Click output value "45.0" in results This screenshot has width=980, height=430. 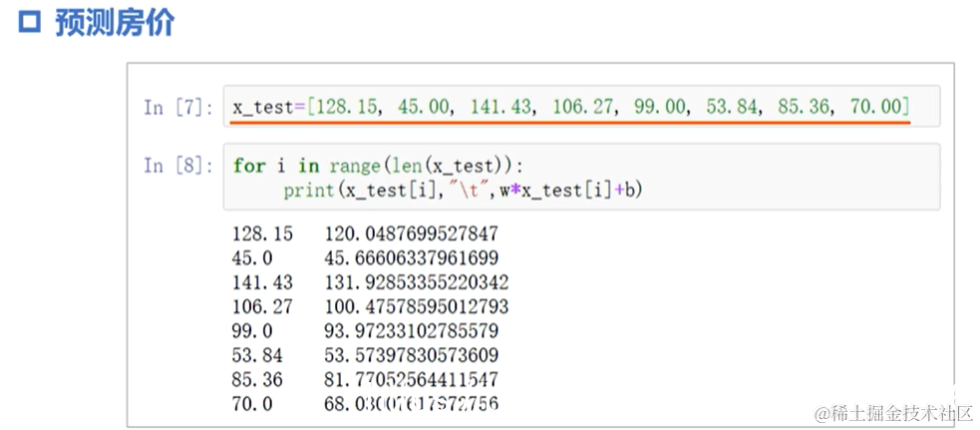252,257
